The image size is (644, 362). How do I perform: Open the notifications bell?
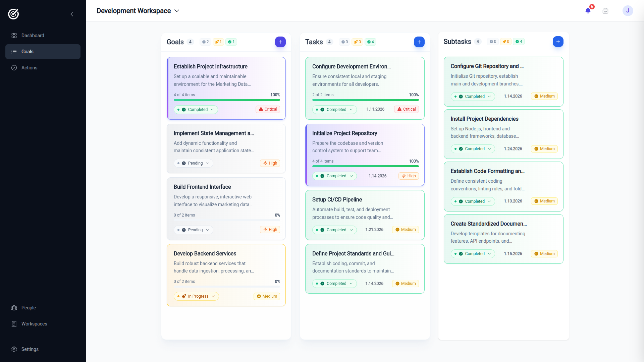click(x=587, y=10)
